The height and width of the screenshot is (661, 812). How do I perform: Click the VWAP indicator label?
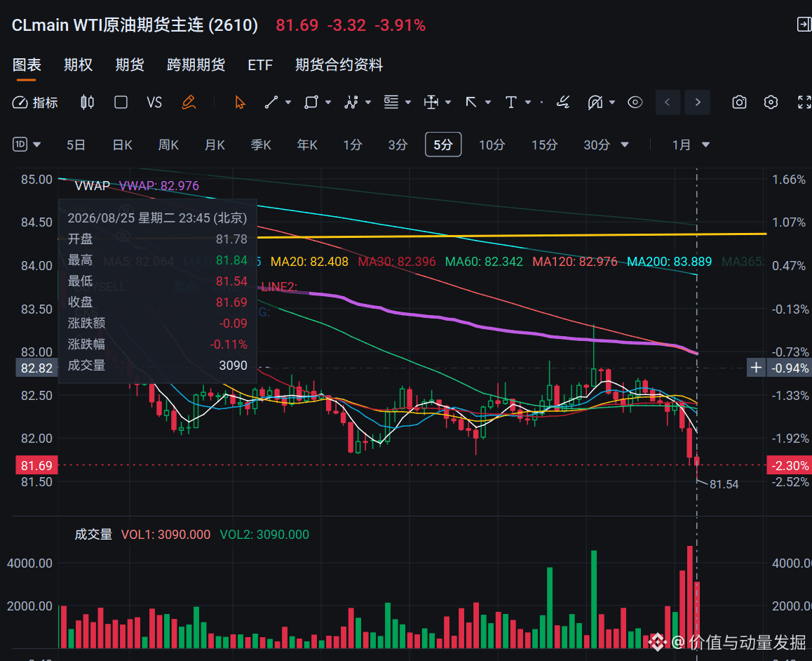tap(92, 185)
